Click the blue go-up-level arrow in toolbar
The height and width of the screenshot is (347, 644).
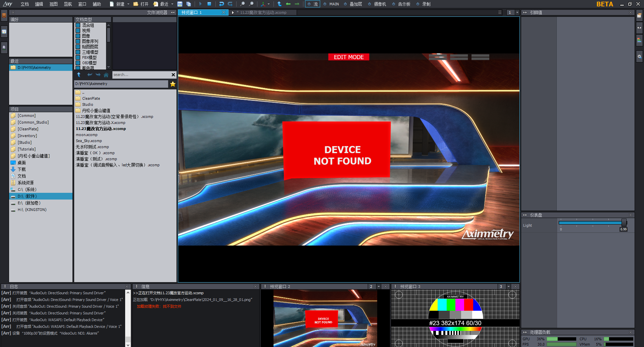(x=280, y=4)
